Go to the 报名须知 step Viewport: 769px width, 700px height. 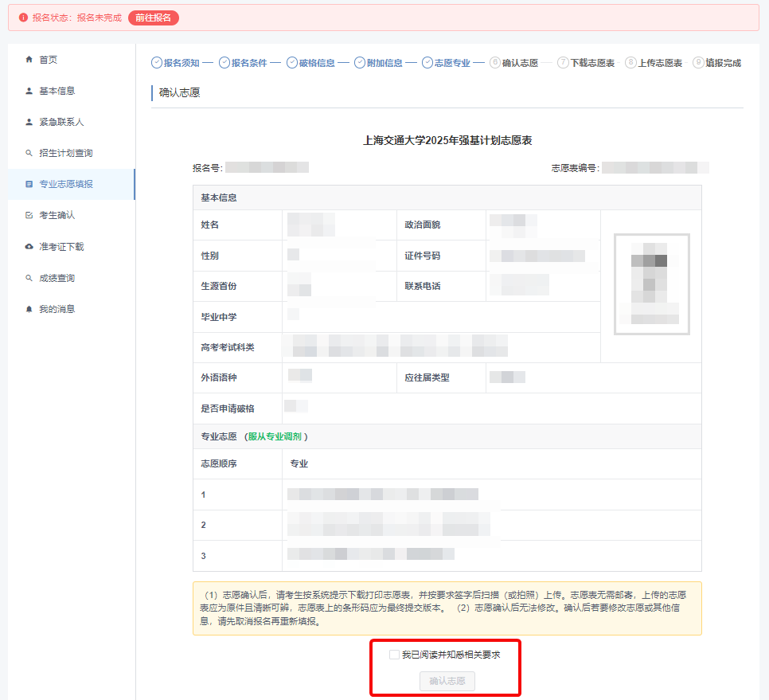coord(182,63)
